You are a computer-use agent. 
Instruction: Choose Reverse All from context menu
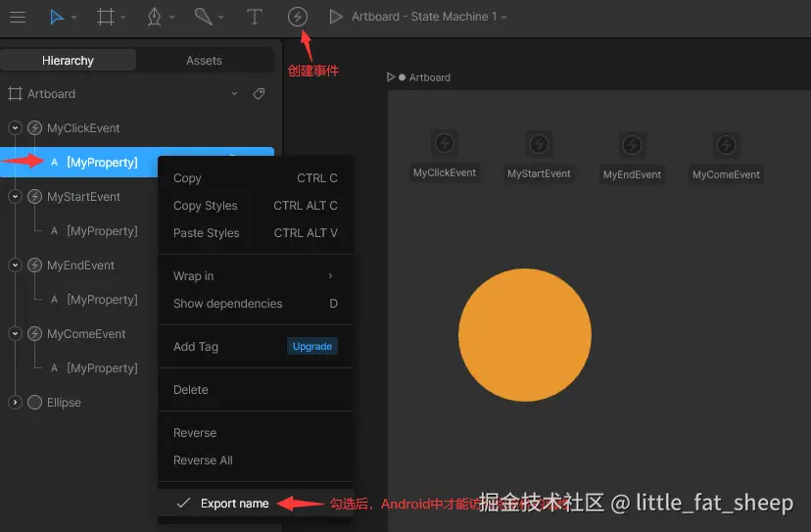point(256,460)
